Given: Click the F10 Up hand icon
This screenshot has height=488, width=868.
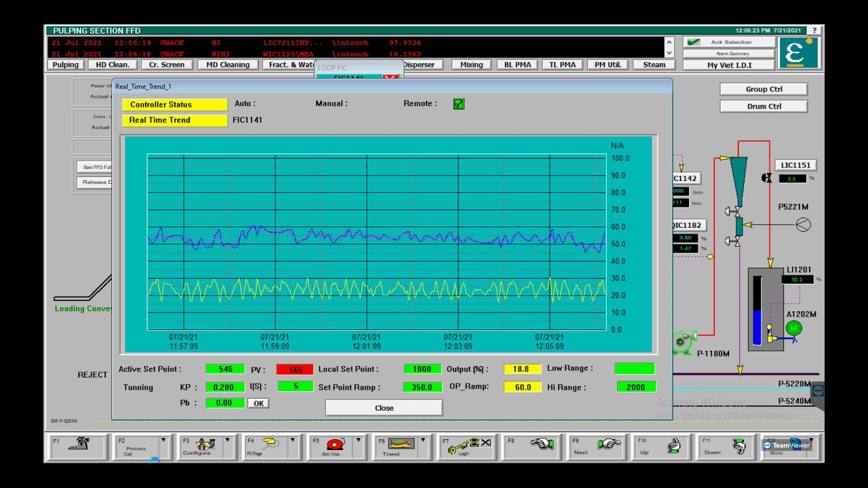Looking at the screenshot, I should (x=673, y=445).
